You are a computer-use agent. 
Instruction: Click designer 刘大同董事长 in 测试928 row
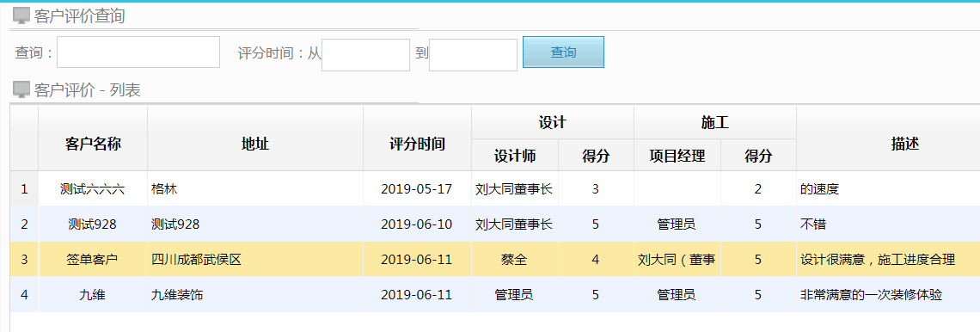point(514,224)
